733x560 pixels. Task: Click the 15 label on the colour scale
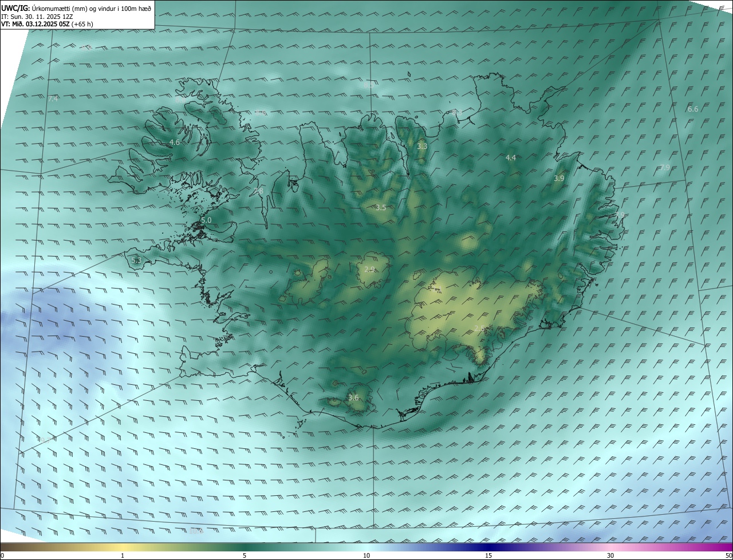[488, 555]
